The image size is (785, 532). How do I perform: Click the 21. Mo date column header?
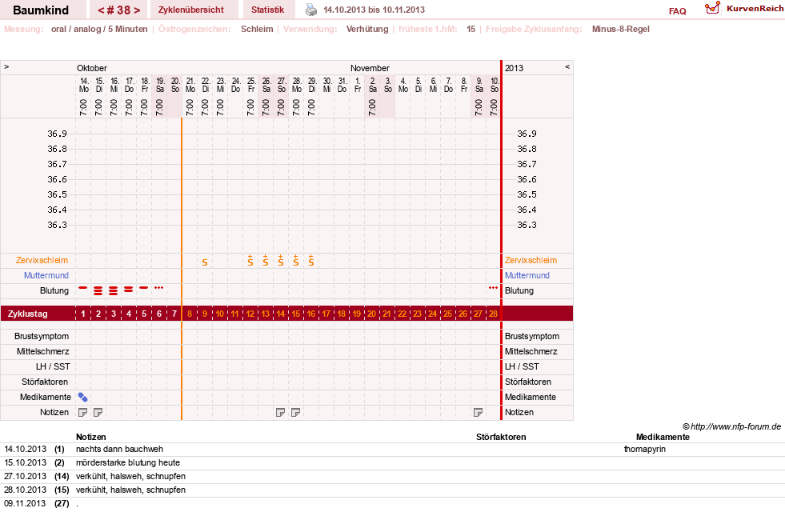[190, 85]
